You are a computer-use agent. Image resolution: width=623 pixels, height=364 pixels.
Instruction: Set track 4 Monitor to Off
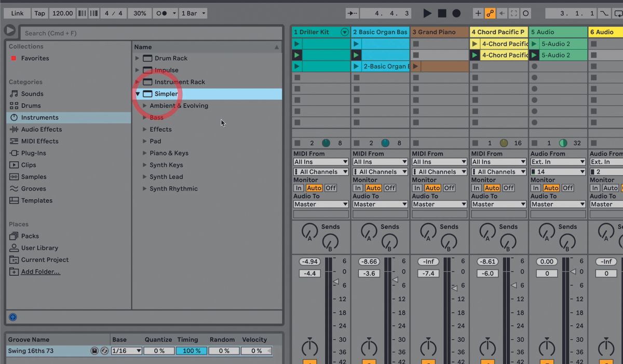508,188
